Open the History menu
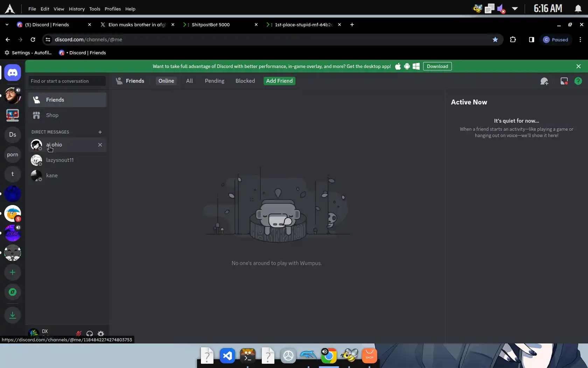Screen dimensions: 588x368 click(77, 9)
